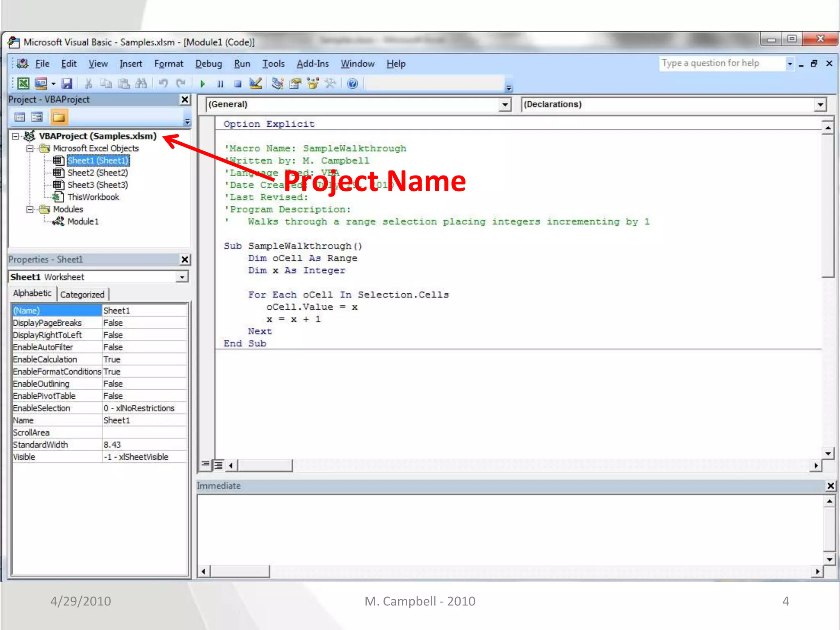Open the Debug menu
The width and height of the screenshot is (840, 630).
(208, 64)
